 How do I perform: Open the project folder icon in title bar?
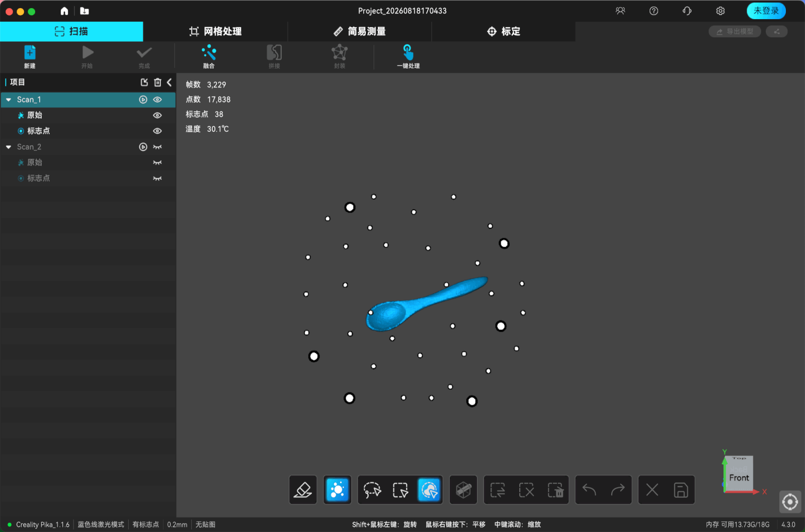click(x=85, y=11)
